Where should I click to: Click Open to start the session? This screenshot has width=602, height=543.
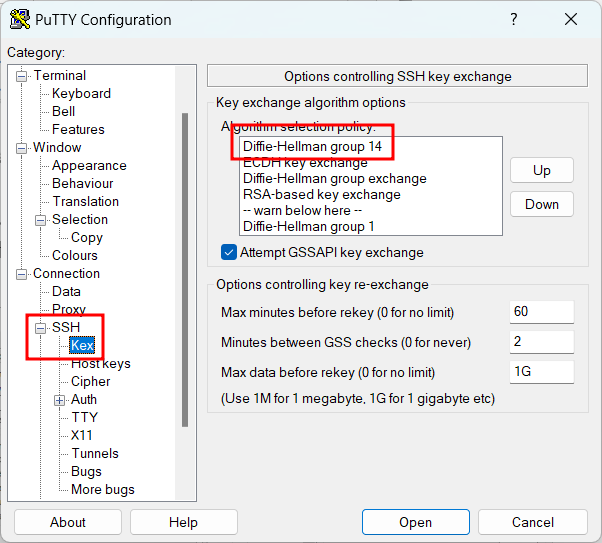point(415,522)
